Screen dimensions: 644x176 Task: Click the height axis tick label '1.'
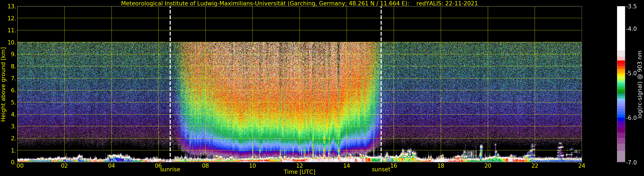[13, 151]
